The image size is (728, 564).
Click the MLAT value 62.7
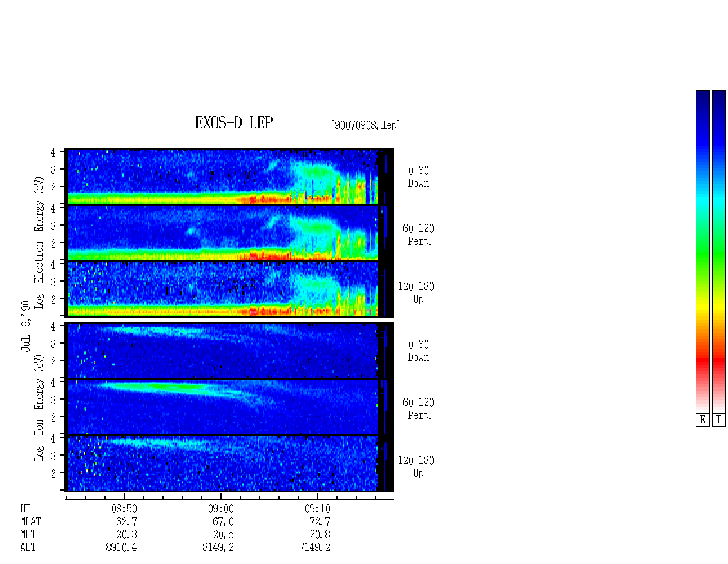coord(126,521)
